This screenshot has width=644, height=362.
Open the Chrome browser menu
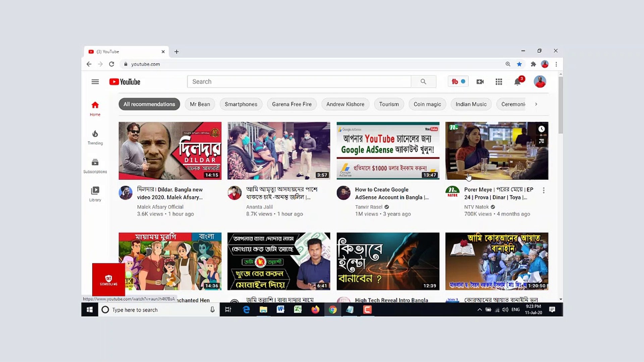(x=556, y=64)
